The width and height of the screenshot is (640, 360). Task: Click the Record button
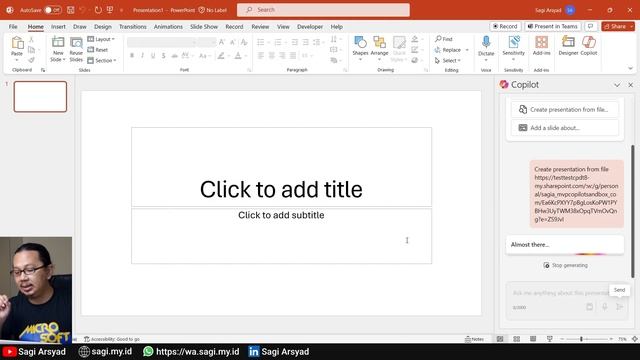coord(505,26)
